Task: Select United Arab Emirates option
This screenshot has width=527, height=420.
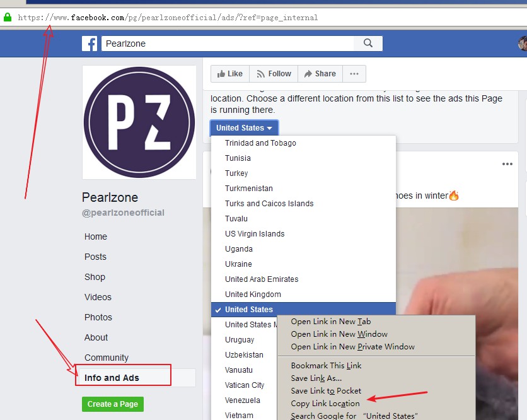Action: 303,279
